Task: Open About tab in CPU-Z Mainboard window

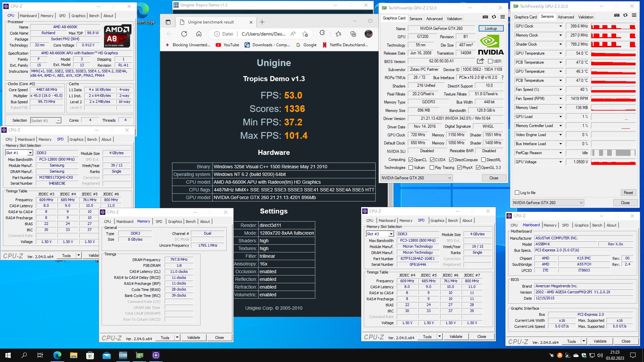Action: pyautogui.click(x=611, y=225)
